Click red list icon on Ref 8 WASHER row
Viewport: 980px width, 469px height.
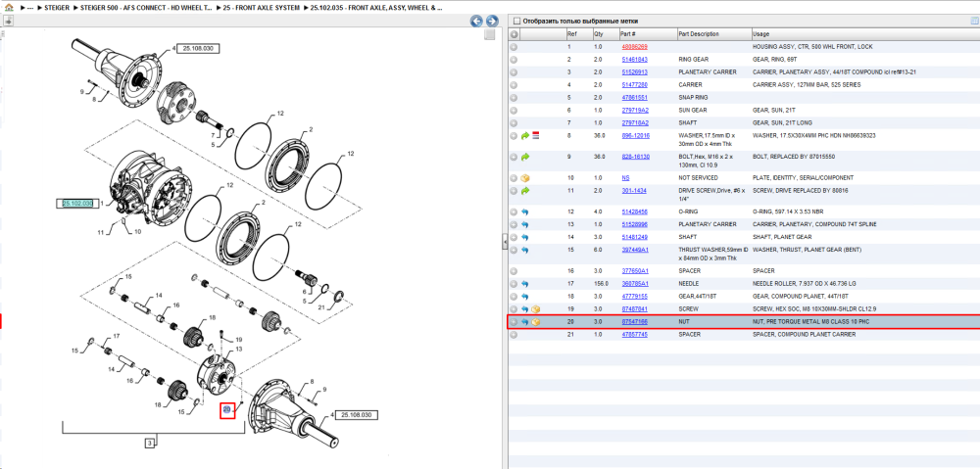536,135
